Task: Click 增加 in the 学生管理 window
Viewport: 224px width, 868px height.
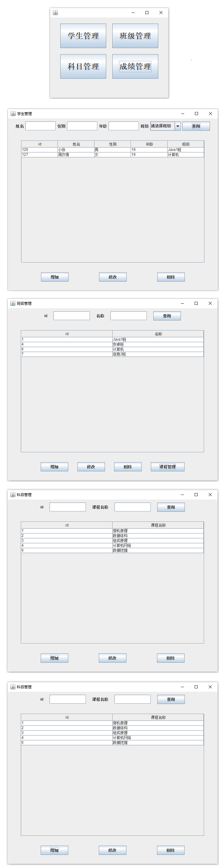Action: pos(54,277)
